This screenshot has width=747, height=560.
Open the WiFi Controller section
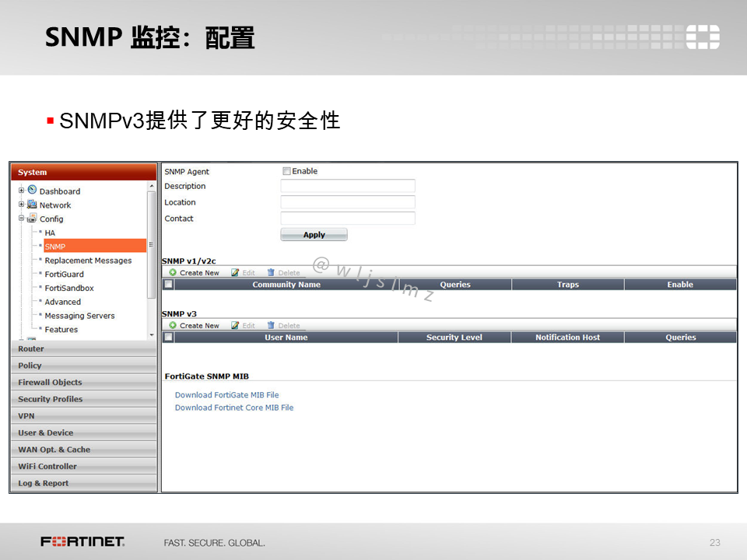tap(84, 466)
